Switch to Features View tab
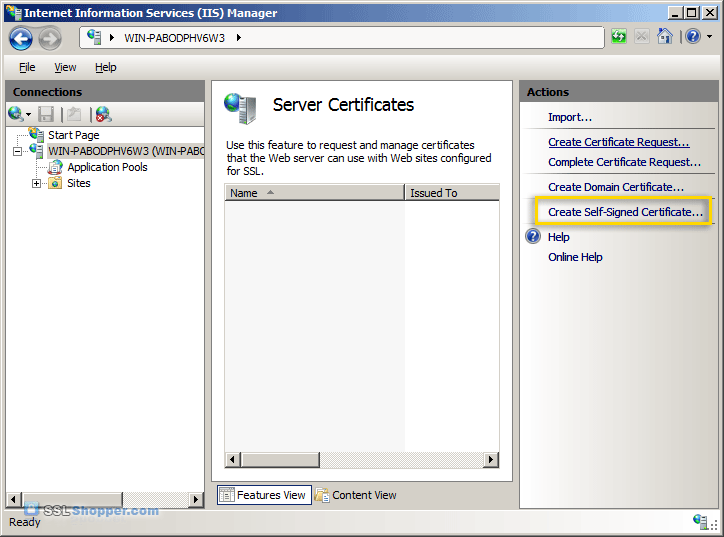Viewport: 724px width, 537px height. pos(264,495)
